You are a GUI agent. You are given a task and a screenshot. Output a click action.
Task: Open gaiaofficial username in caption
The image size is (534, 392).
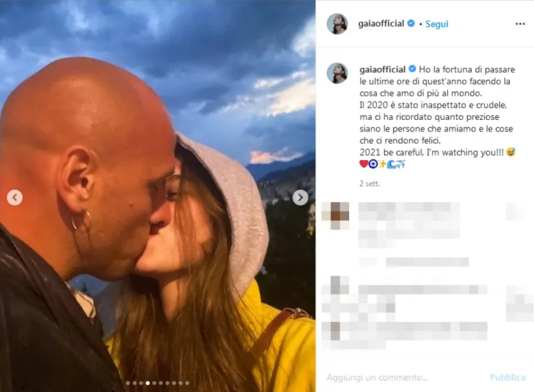[382, 69]
